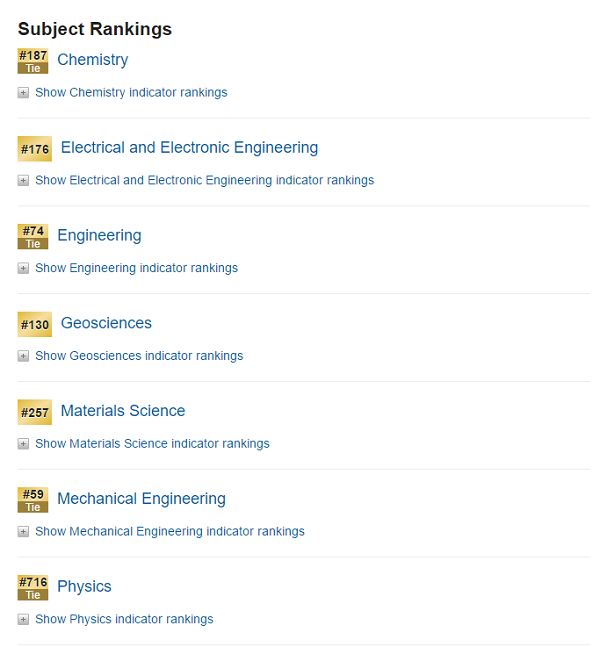Click the #74 Engineering rank badge
The width and height of the screenshot is (600, 647).
coord(33,237)
